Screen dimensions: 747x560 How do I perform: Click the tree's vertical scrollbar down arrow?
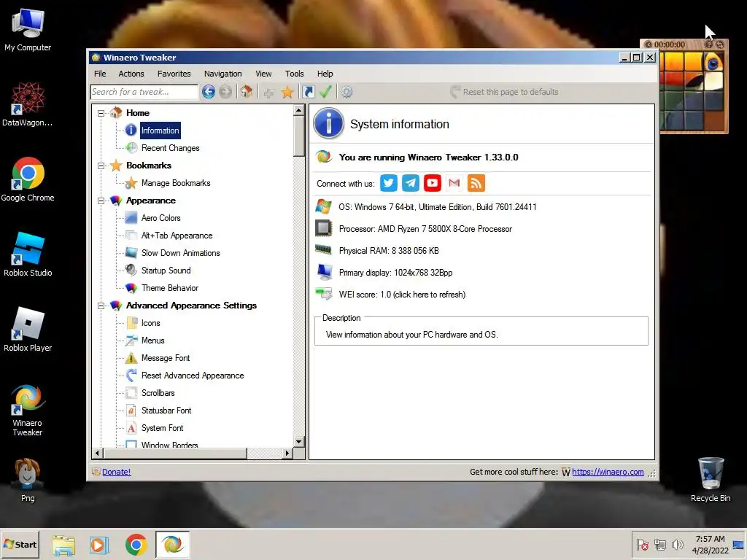click(x=298, y=441)
